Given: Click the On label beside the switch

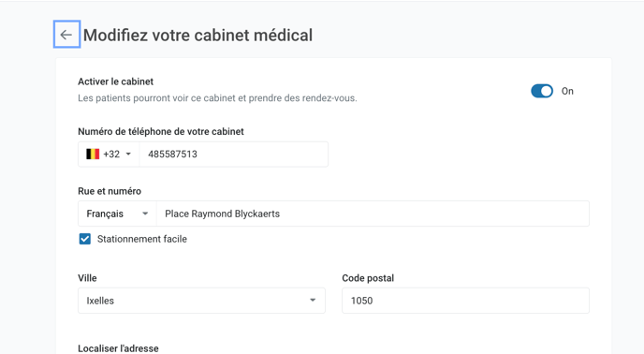Looking at the screenshot, I should click(x=567, y=91).
